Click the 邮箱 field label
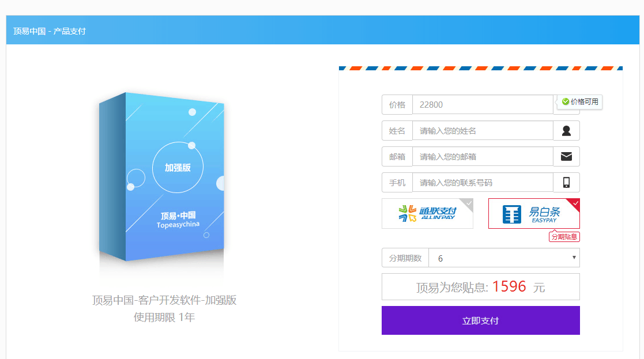The height and width of the screenshot is (359, 644). [x=397, y=157]
